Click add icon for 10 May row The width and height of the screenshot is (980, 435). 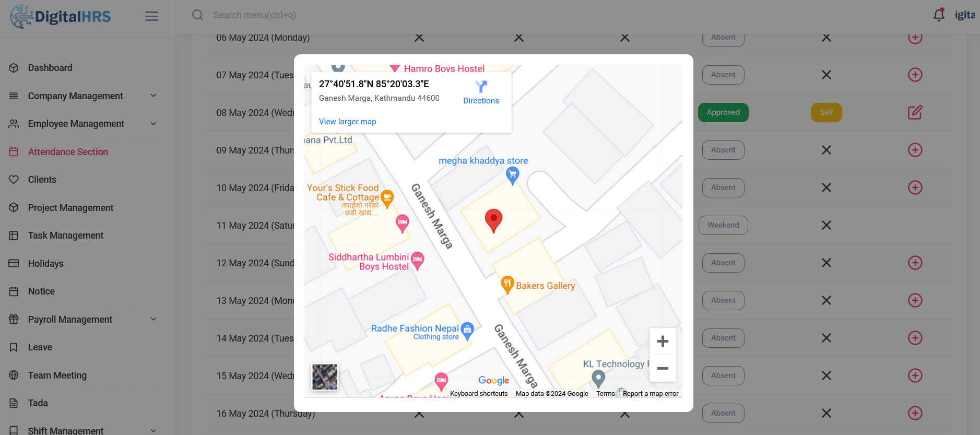[915, 187]
